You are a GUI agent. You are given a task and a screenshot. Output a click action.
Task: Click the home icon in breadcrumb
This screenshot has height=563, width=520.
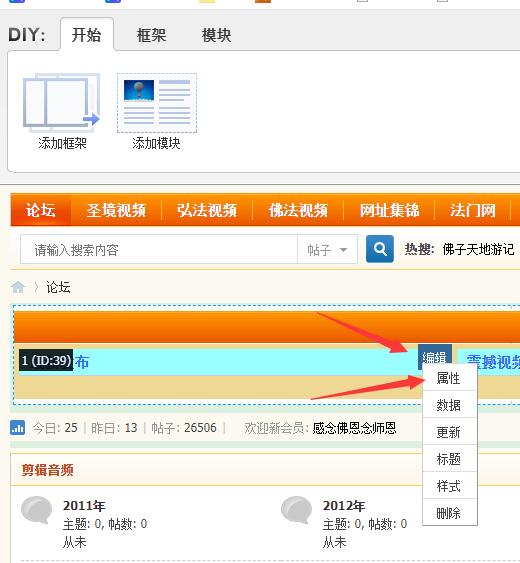[x=18, y=287]
